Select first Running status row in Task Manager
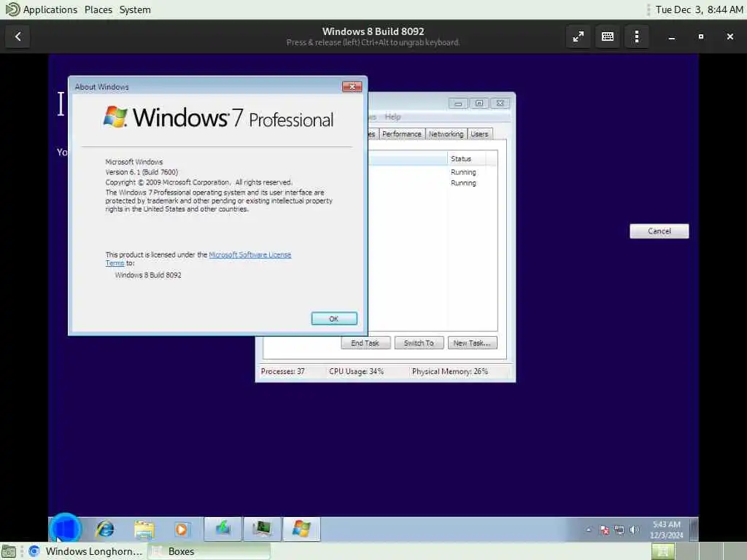Screen dimensions: 747x560 tap(463, 172)
